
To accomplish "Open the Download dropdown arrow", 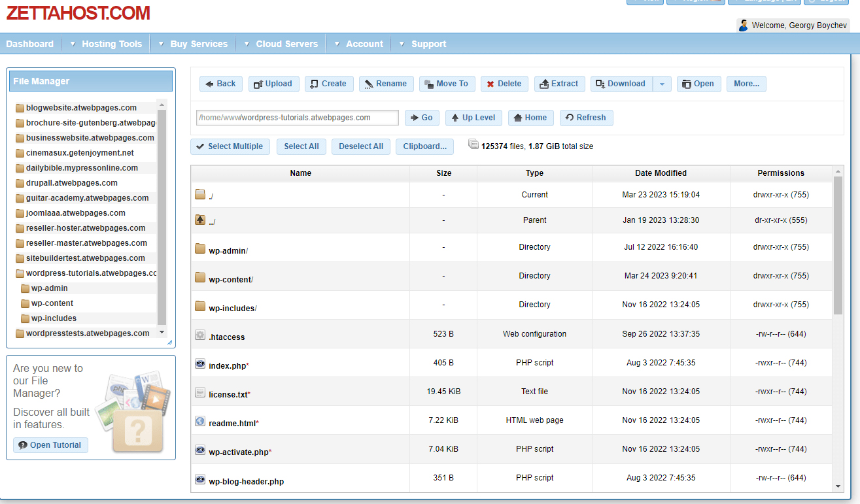I will [x=662, y=84].
